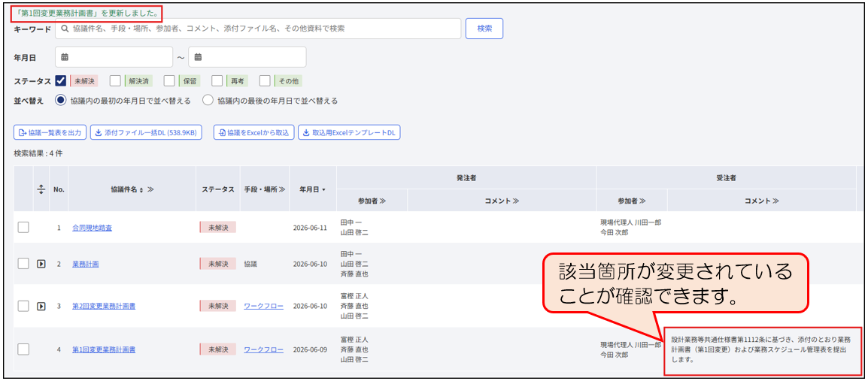Viewport: 868px width, 381px height.
Task: Click date cell 2026-06-09
Action: pos(311,350)
